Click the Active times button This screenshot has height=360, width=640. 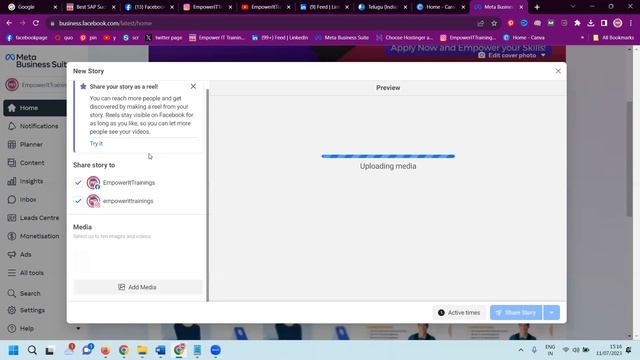point(459,313)
